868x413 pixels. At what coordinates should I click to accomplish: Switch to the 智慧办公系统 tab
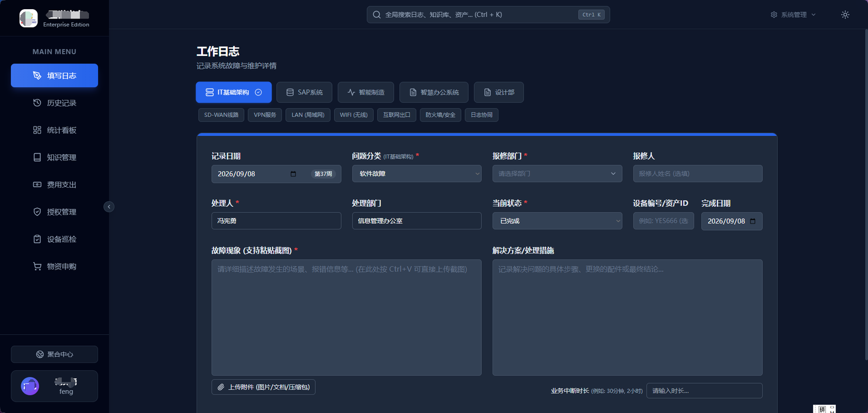(x=435, y=92)
